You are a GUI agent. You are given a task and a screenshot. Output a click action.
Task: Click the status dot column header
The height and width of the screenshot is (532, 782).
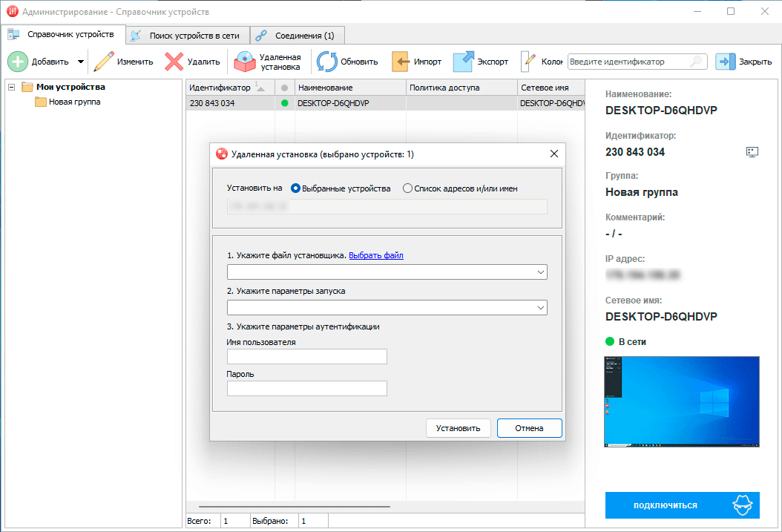[x=284, y=88]
